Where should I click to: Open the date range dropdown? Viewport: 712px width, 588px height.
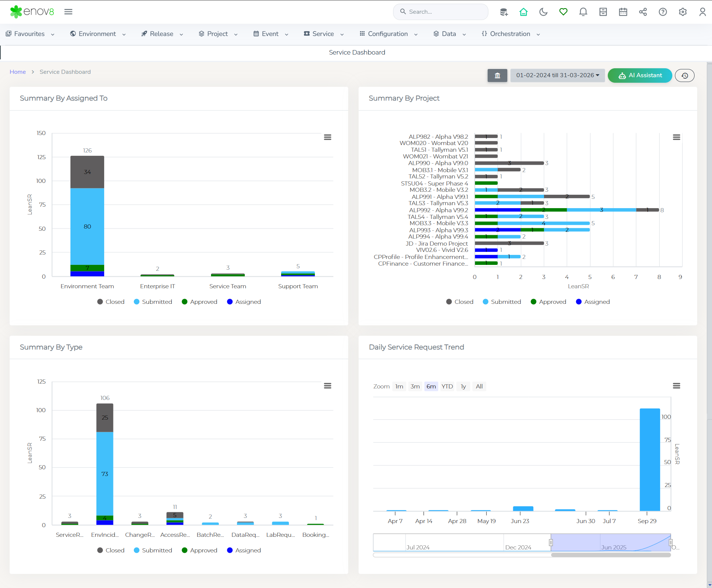pyautogui.click(x=557, y=75)
